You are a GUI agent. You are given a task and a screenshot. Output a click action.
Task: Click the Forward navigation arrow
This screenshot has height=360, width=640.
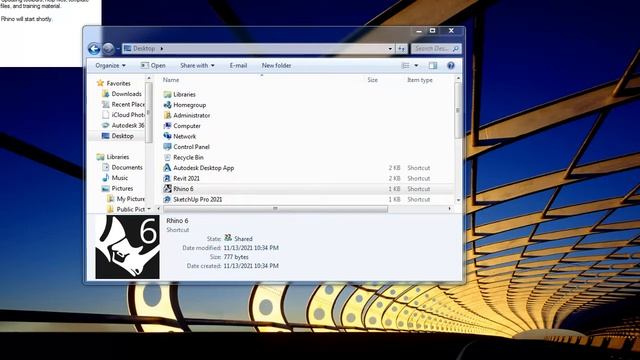[x=108, y=49]
